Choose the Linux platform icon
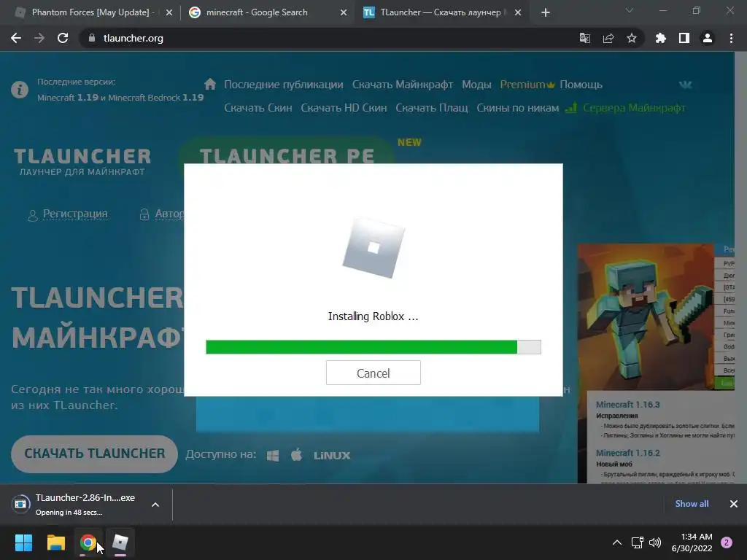 point(332,456)
